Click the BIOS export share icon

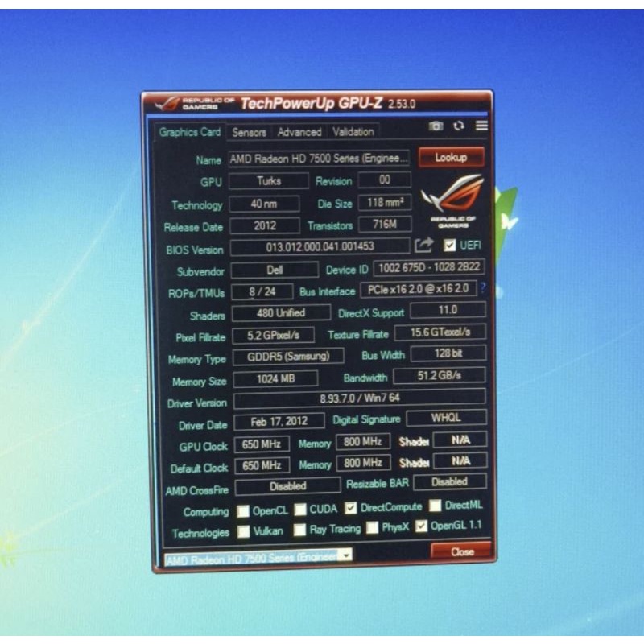pyautogui.click(x=424, y=246)
